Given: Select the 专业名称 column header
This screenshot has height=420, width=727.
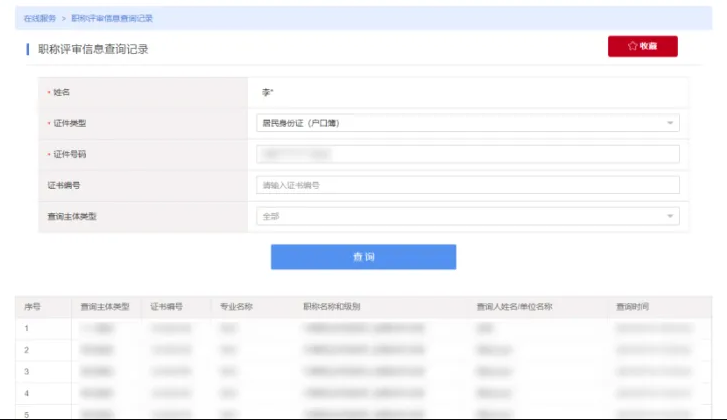Looking at the screenshot, I should 236,307.
